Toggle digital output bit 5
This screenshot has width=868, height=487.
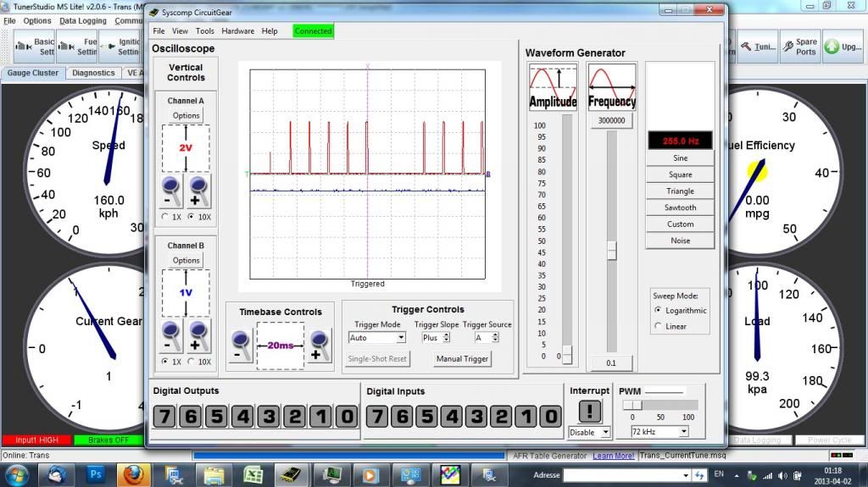click(x=216, y=416)
